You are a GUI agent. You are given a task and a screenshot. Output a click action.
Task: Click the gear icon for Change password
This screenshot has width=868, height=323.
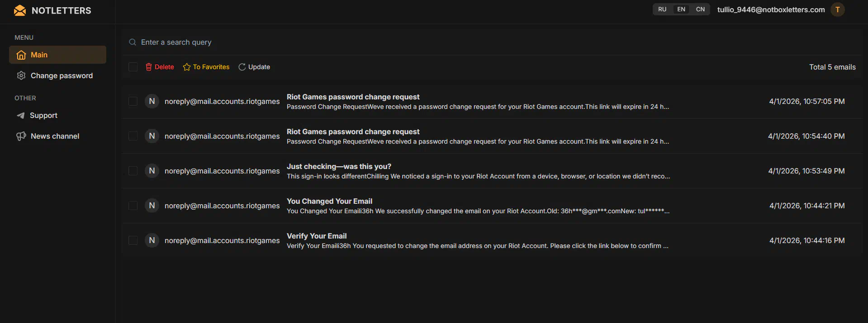pyautogui.click(x=21, y=75)
